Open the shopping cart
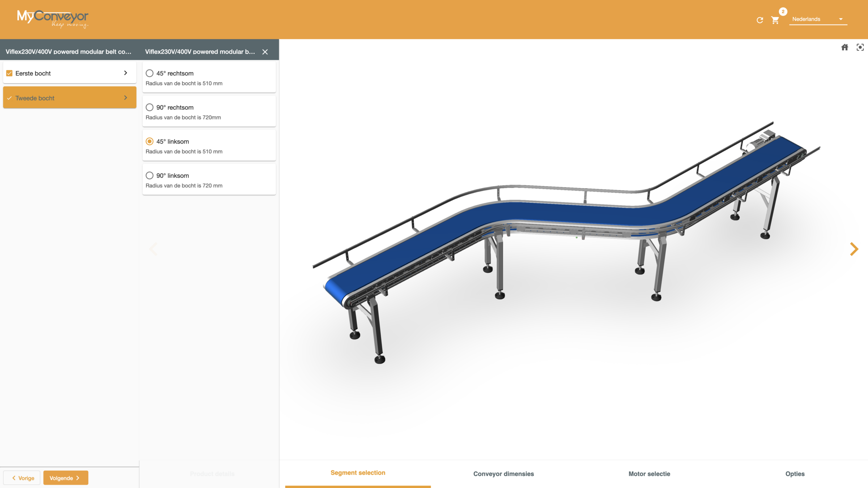This screenshot has height=488, width=868. [775, 20]
